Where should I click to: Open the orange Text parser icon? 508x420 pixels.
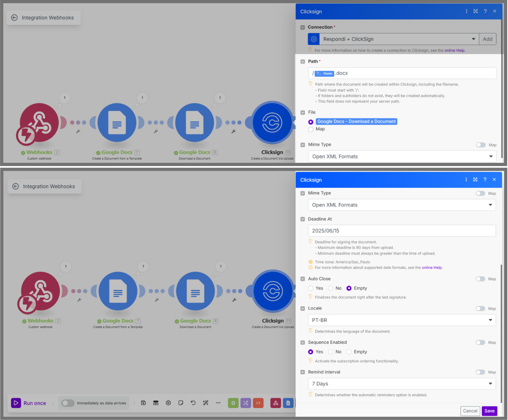coord(258,403)
